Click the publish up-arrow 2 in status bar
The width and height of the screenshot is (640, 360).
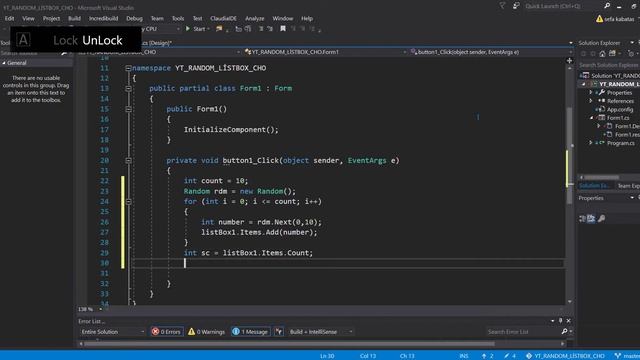488,356
